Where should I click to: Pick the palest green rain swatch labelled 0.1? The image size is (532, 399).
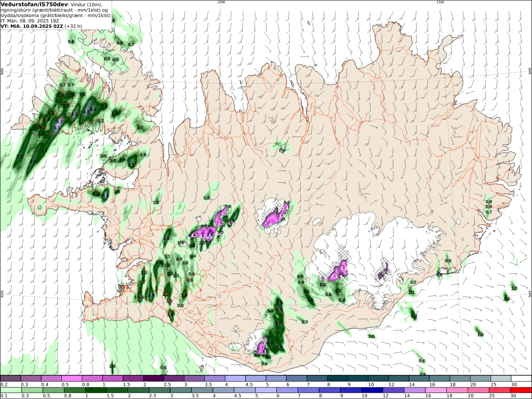(x=11, y=390)
